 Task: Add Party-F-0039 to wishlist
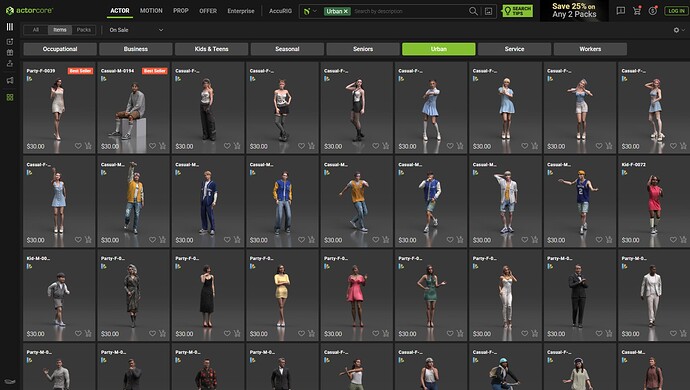click(78, 146)
